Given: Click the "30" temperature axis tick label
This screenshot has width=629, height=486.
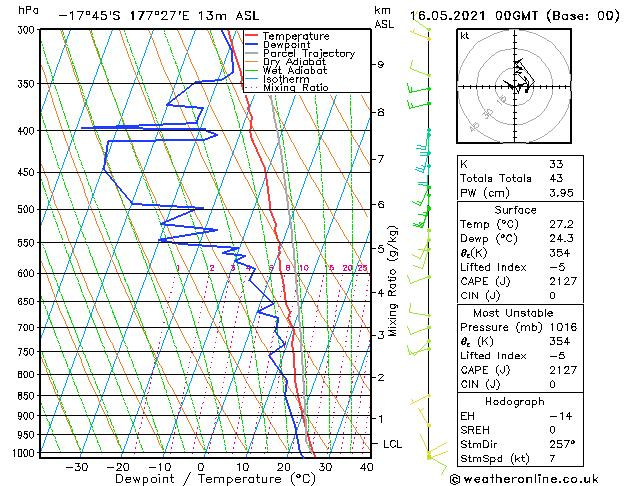Looking at the screenshot, I should [325, 467].
